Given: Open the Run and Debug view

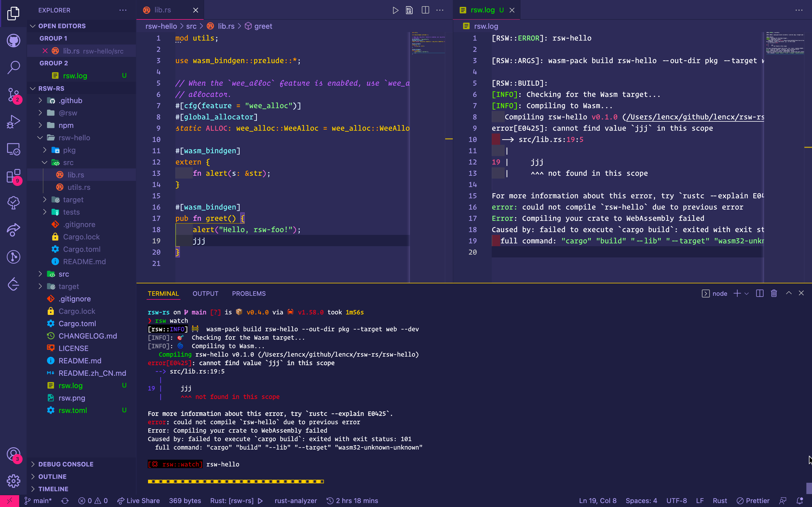Looking at the screenshot, I should pyautogui.click(x=14, y=121).
